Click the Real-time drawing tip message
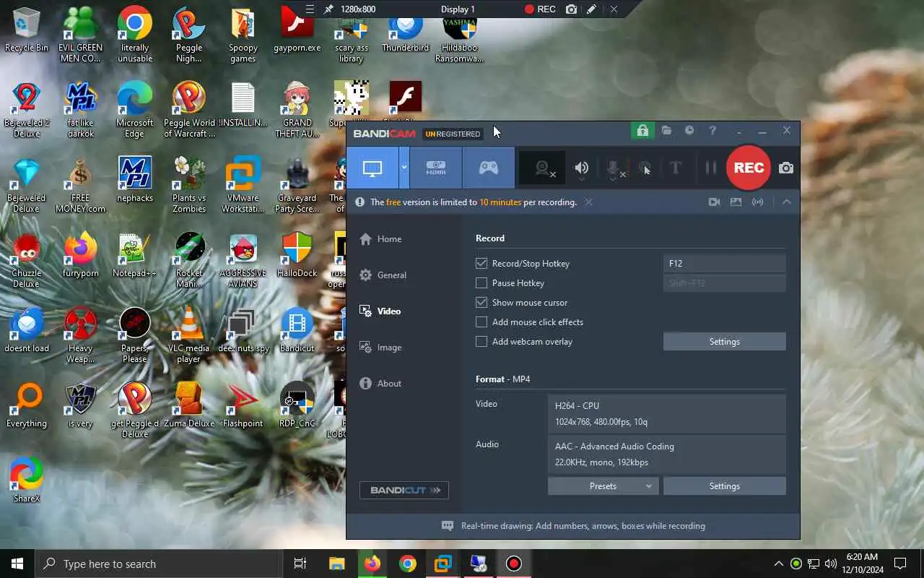Screen dimensions: 924x578 click(x=583, y=526)
